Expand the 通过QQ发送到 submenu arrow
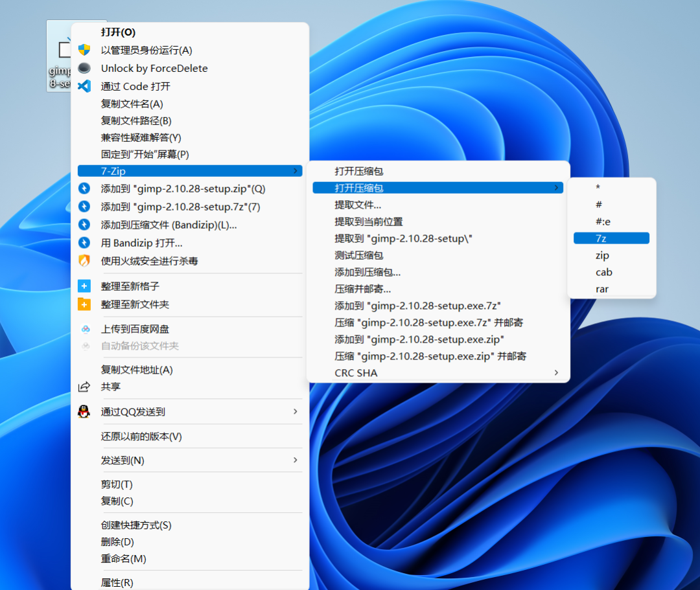 296,412
